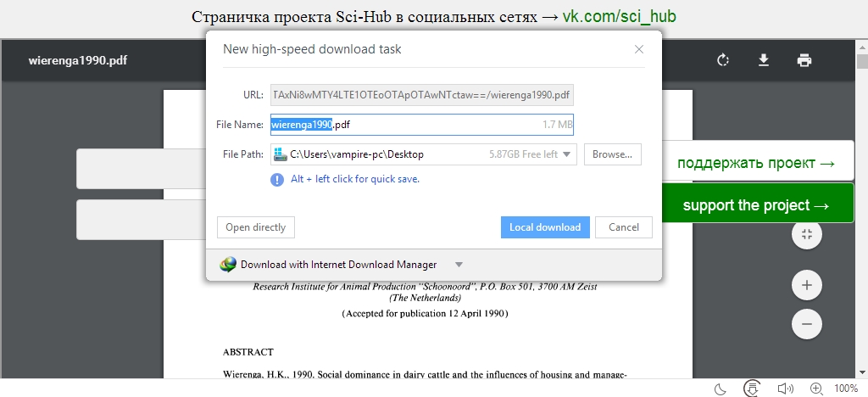
Task: Print the PDF via printer icon
Action: [804, 59]
